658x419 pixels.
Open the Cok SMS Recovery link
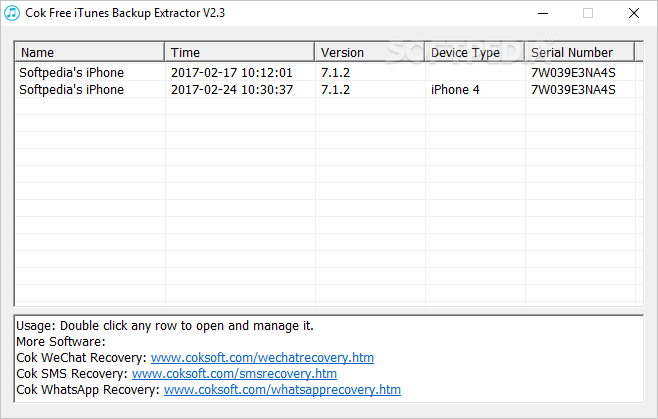coord(234,374)
